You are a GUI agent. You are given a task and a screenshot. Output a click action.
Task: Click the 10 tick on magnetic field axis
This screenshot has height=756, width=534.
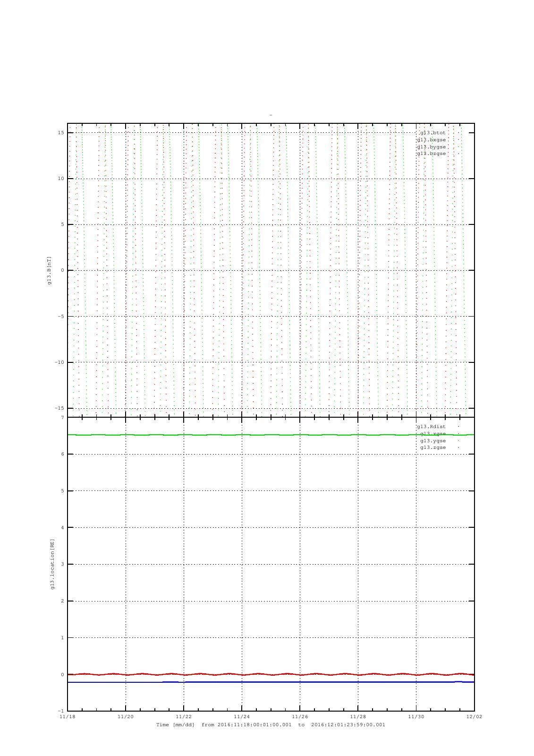(x=61, y=179)
